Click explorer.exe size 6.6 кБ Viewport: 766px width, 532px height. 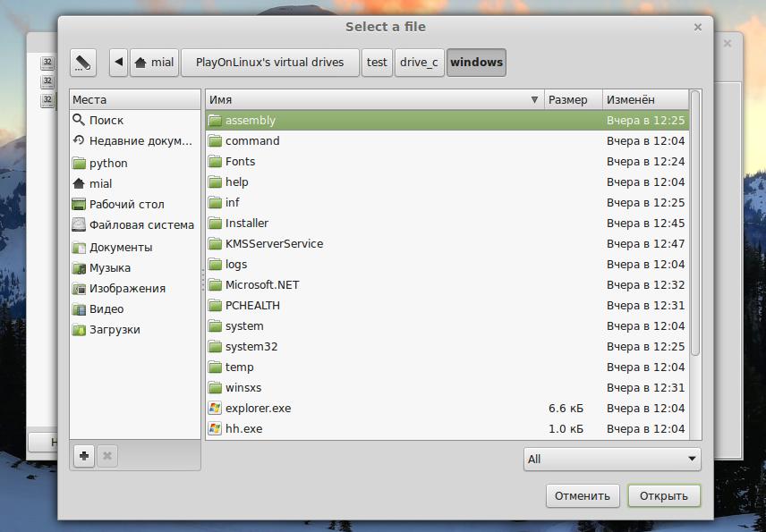pyautogui.click(x=566, y=409)
